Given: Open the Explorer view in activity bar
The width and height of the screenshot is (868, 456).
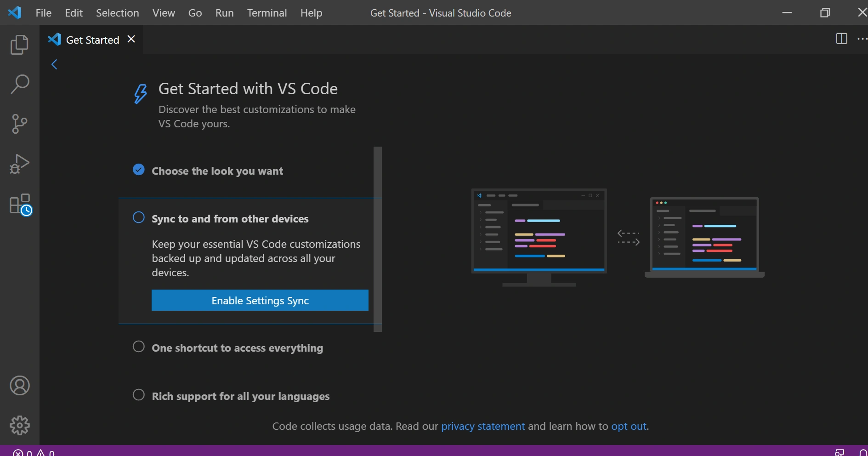Looking at the screenshot, I should (19, 45).
